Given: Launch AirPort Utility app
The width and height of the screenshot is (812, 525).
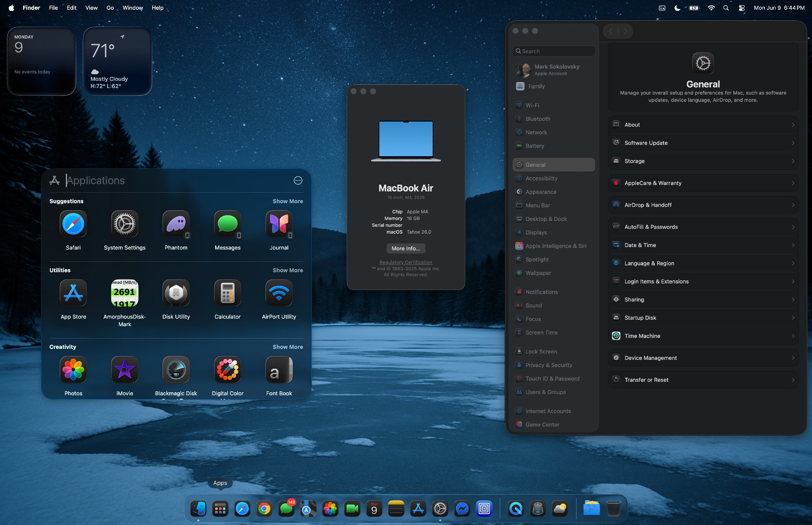Looking at the screenshot, I should click(x=279, y=293).
